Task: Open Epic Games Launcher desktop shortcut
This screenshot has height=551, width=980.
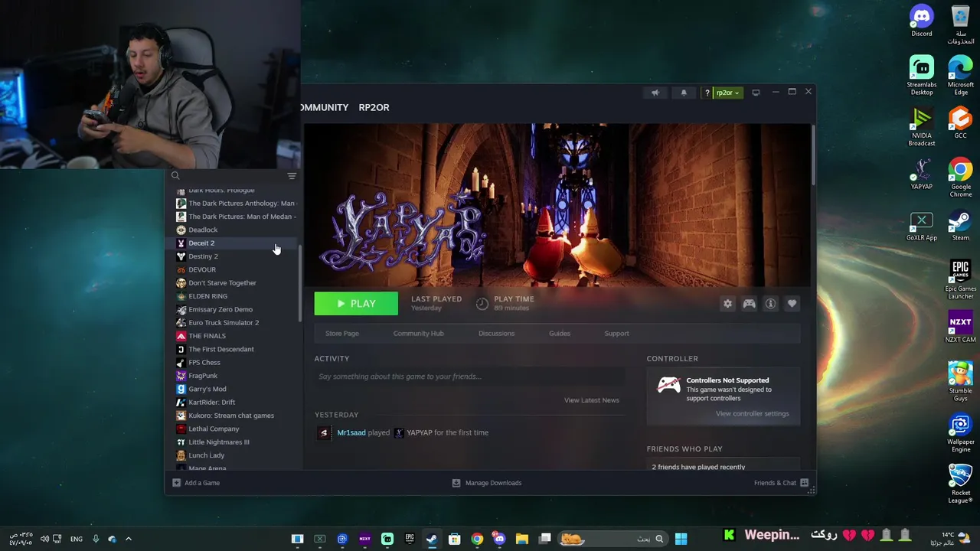Action: [960, 280]
